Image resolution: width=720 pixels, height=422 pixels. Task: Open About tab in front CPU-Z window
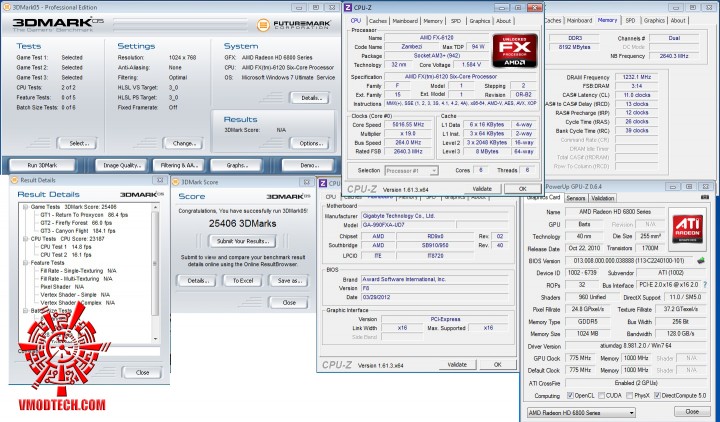pyautogui.click(x=503, y=21)
